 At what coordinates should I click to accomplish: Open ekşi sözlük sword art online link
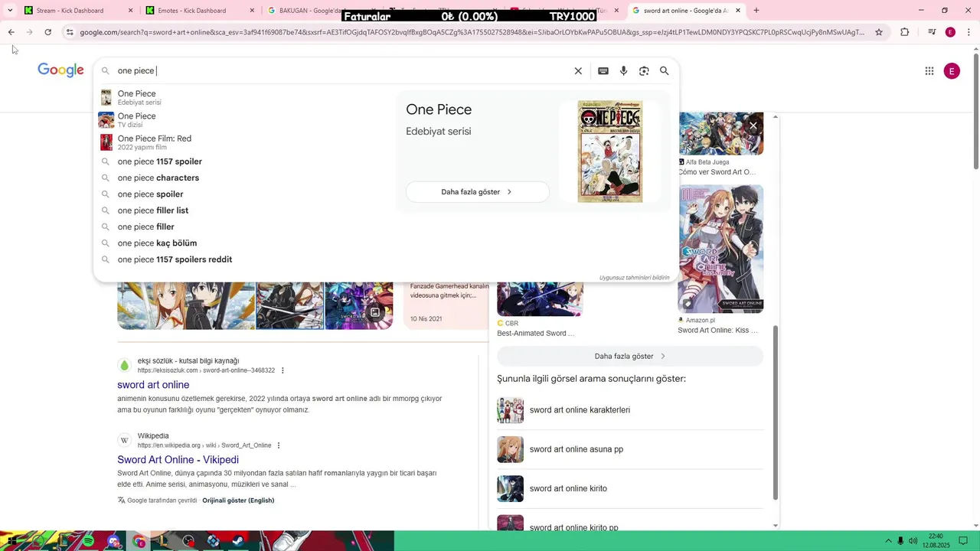coord(153,385)
